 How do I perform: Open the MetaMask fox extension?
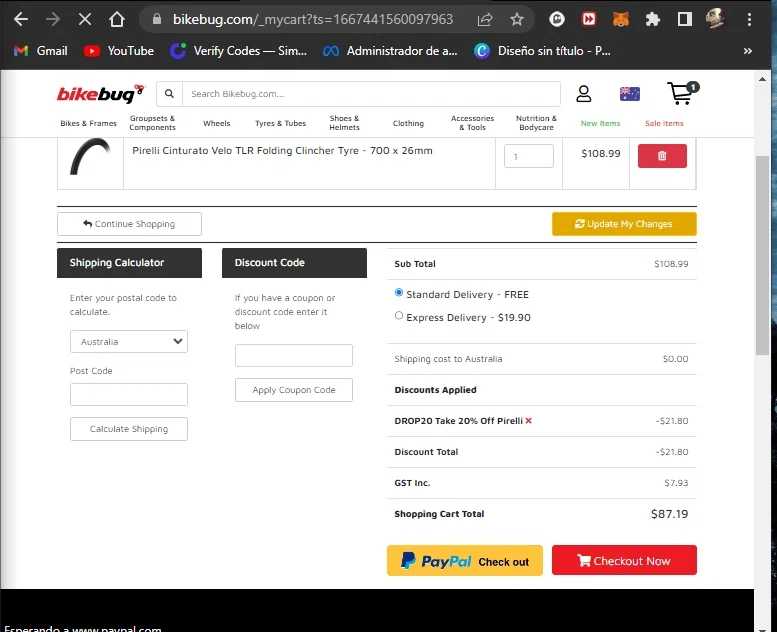point(620,19)
